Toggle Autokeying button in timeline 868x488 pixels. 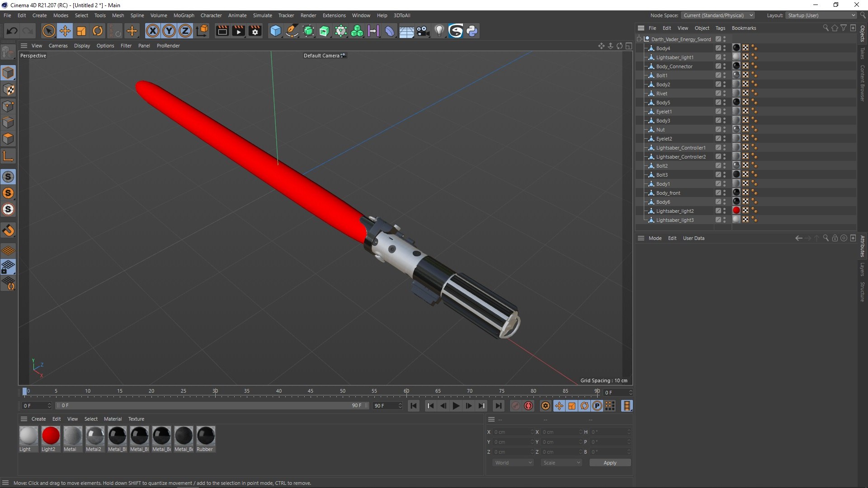pos(528,406)
